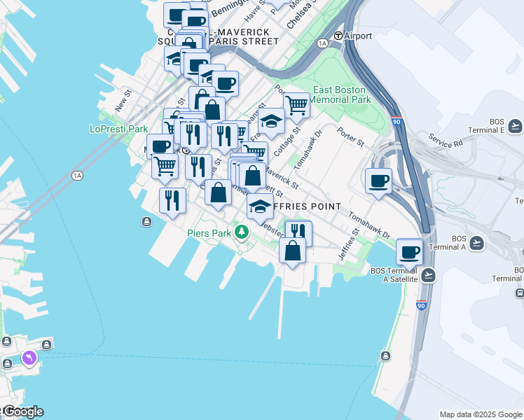Click the shopping bag marker above the piers
Screen dimensions: 524x420
coord(292,253)
